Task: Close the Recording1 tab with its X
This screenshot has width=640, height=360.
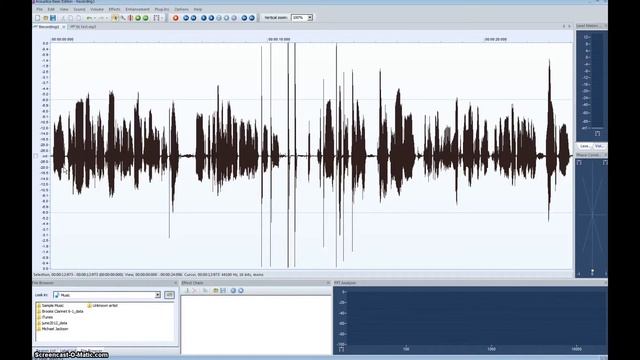Action: [x=64, y=27]
